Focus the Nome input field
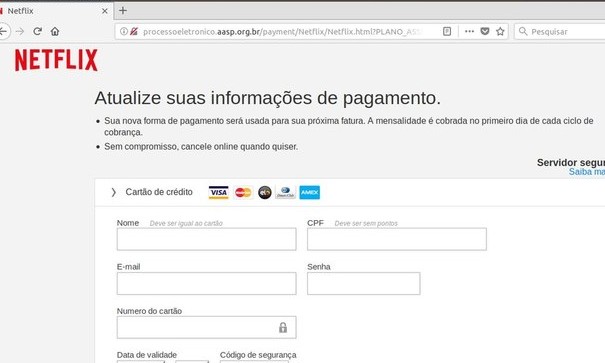 (x=206, y=239)
